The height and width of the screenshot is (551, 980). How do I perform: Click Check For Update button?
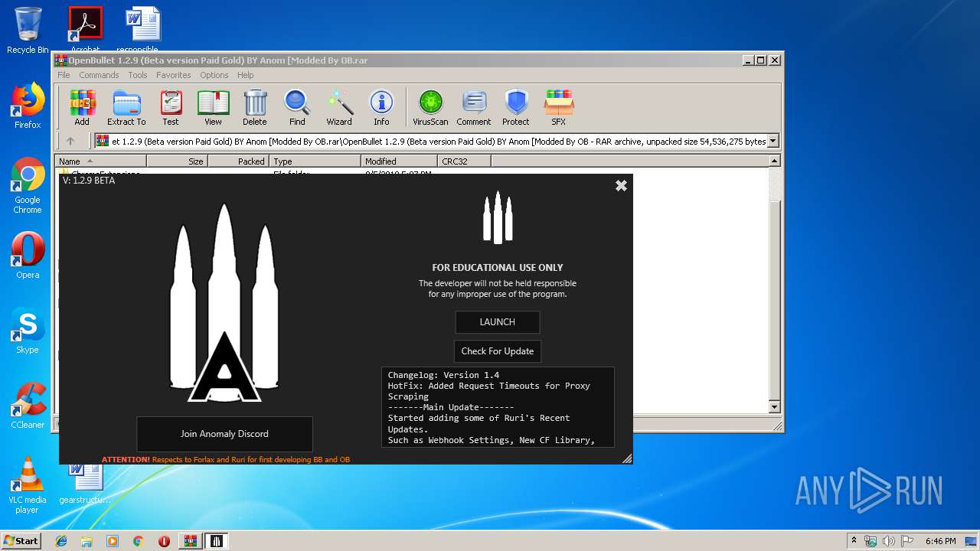click(x=498, y=351)
